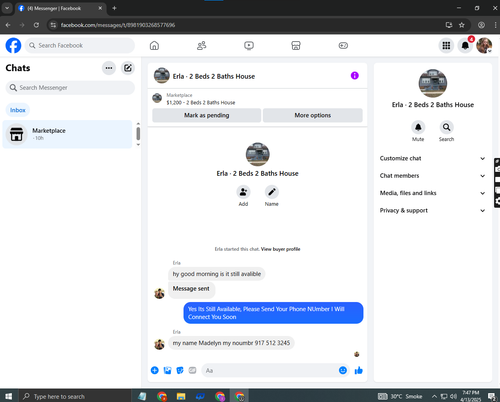
Task: Choose a GIF using the GIF icon
Action: click(x=192, y=370)
